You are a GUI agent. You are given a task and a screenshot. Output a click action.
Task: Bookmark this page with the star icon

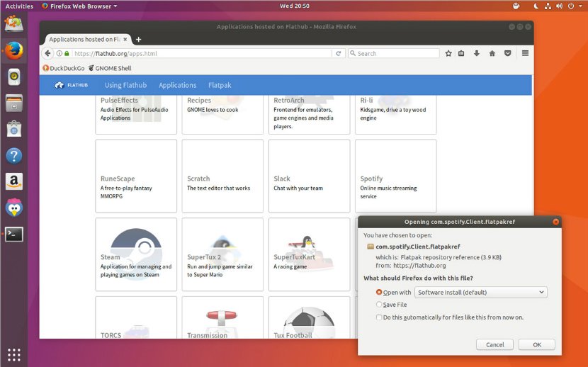[x=448, y=53]
